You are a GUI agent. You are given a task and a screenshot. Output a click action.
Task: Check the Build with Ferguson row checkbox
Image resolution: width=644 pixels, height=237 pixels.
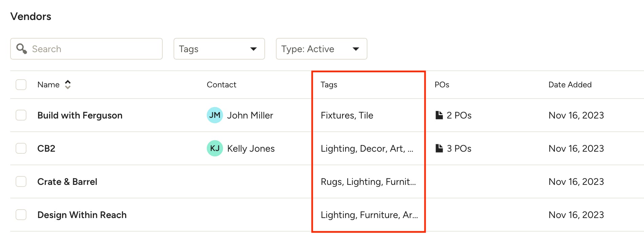tap(21, 115)
